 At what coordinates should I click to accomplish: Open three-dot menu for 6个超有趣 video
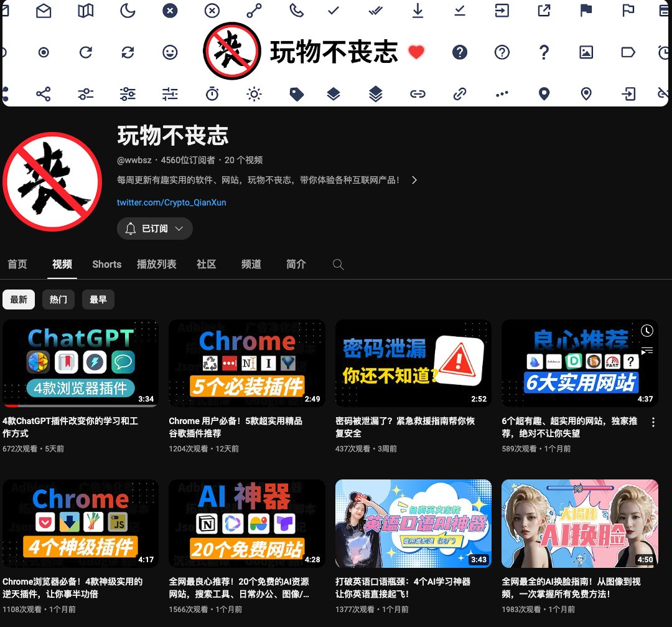[653, 422]
